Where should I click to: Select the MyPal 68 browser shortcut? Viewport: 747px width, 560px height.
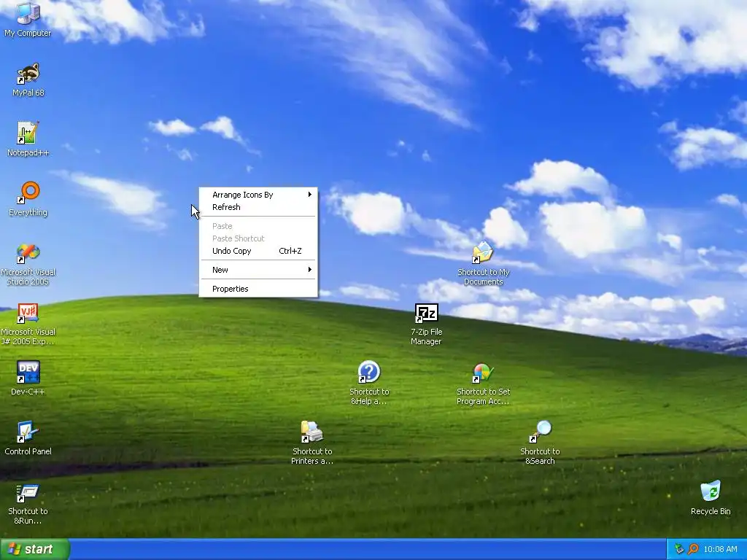click(x=28, y=79)
